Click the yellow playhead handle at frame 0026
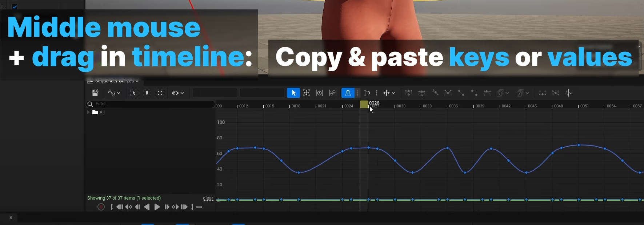 point(364,105)
